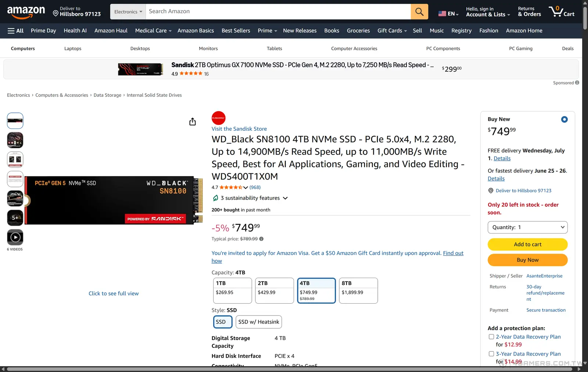Click the vertical page scrollbar

585,18
